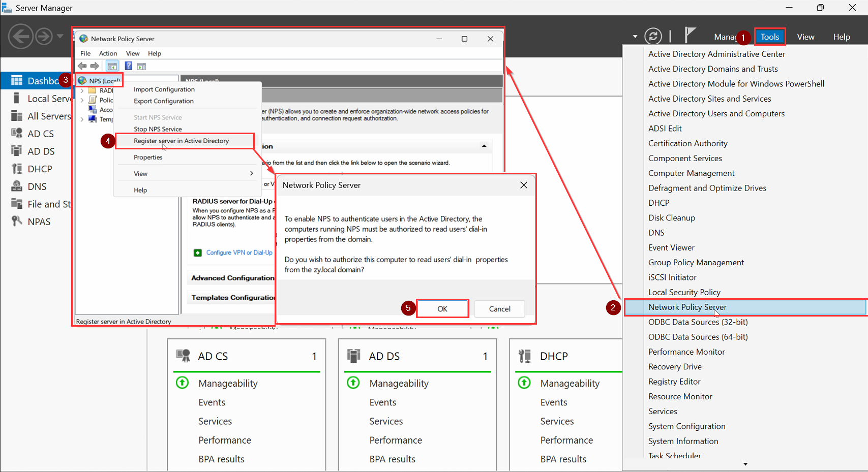Toggle Show/Hide Action Pane in NPS toolbar
868x472 pixels.
141,66
